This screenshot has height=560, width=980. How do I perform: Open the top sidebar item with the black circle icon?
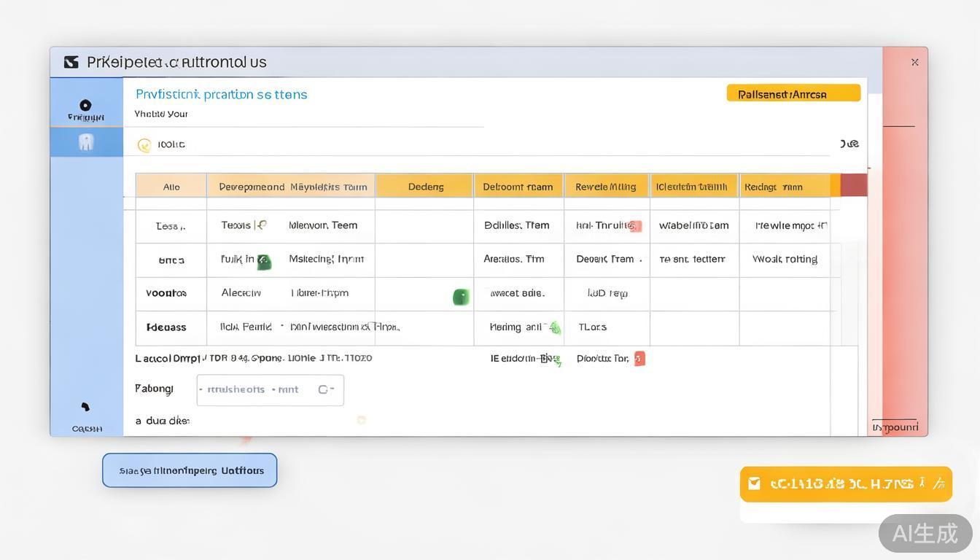[x=85, y=105]
